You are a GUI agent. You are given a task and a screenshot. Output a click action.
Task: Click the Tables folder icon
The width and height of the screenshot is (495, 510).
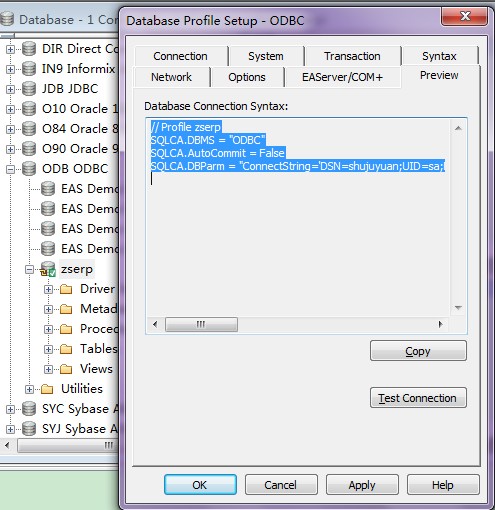pyautogui.click(x=66, y=349)
